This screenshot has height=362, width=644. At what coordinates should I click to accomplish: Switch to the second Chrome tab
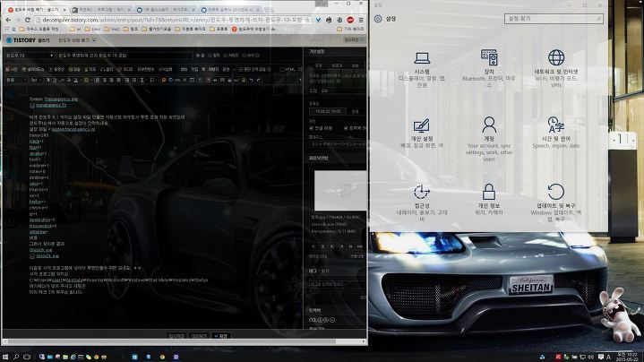point(100,9)
